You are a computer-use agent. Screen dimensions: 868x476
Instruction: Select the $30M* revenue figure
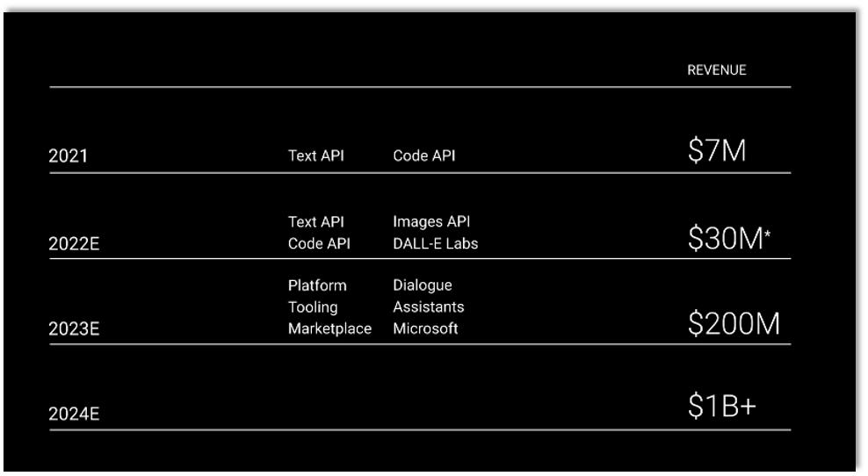(x=729, y=240)
